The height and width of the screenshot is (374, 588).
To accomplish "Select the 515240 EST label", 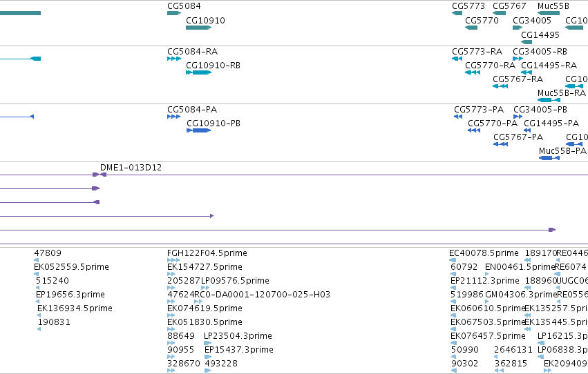I will coord(53,280).
